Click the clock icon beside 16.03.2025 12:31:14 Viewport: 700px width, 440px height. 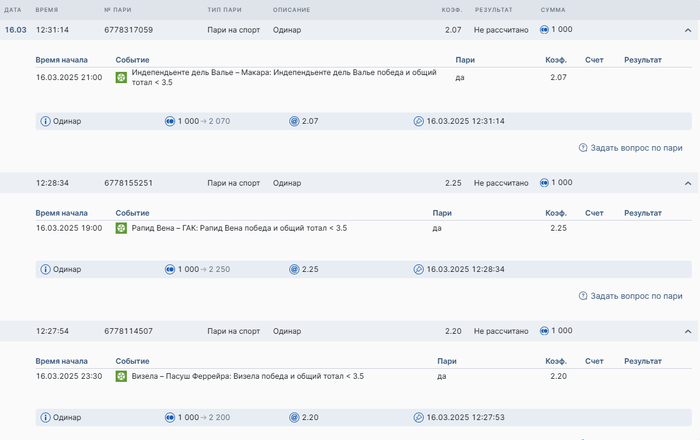418,121
